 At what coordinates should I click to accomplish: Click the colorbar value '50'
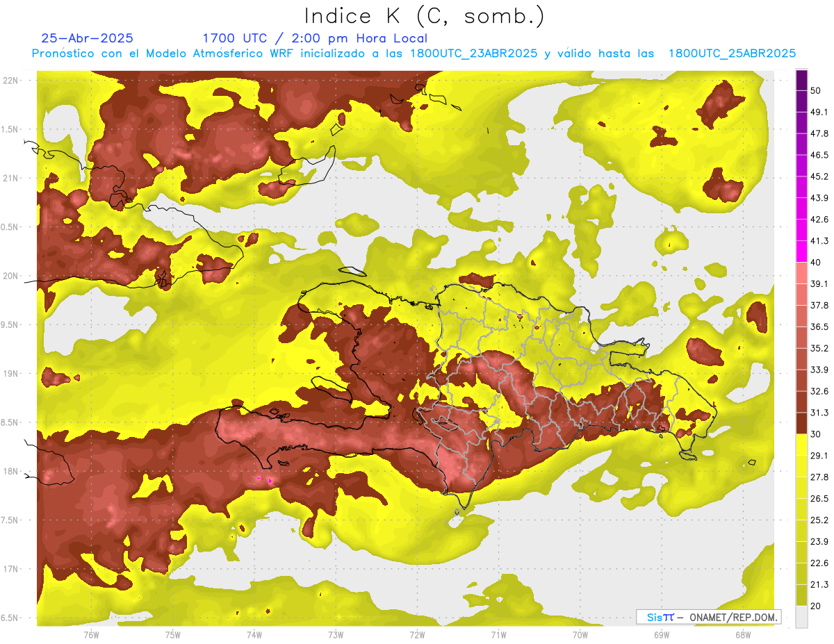click(817, 90)
